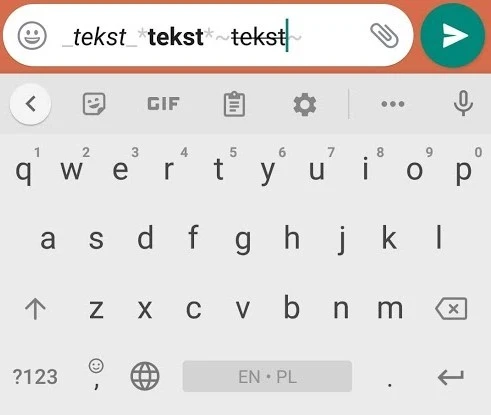Open the paperclip attachment menu

pyautogui.click(x=384, y=35)
